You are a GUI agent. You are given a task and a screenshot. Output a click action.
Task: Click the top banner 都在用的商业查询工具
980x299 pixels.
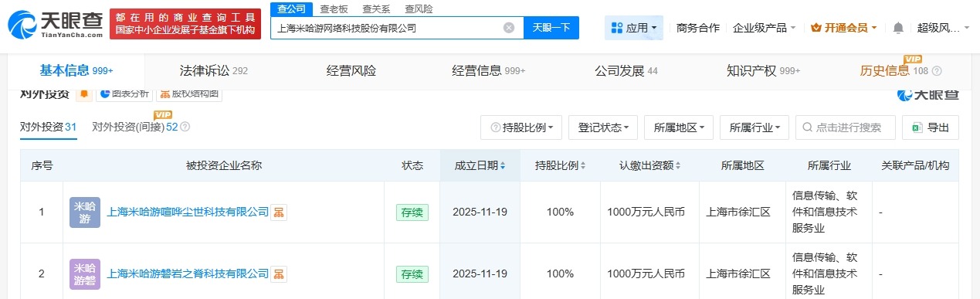click(185, 25)
